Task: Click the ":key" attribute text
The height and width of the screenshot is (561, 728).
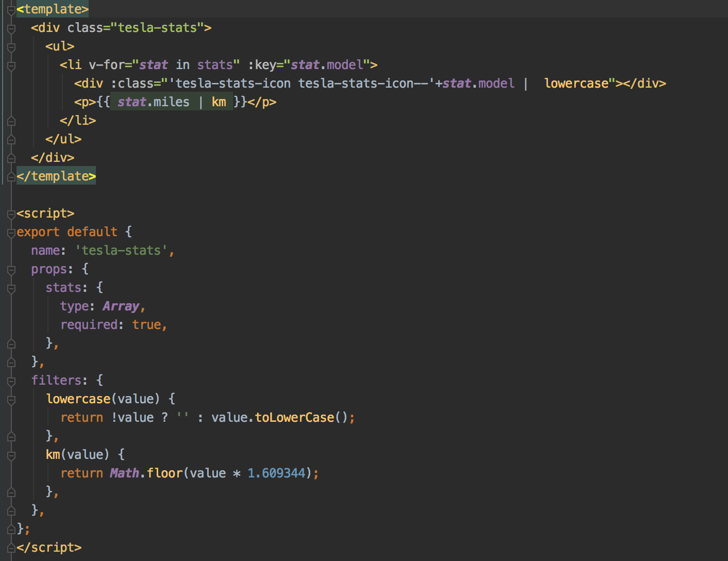Action: coord(262,65)
